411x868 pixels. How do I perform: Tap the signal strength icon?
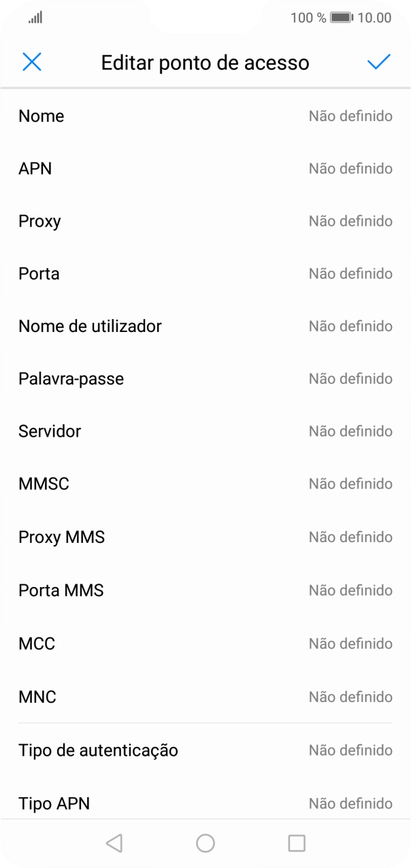coord(35,18)
